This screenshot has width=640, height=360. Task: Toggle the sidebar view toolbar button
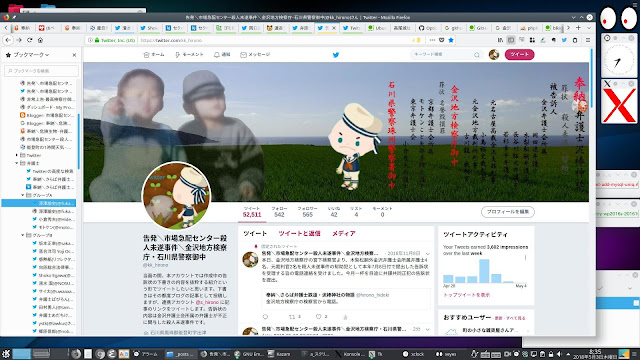tap(511, 40)
